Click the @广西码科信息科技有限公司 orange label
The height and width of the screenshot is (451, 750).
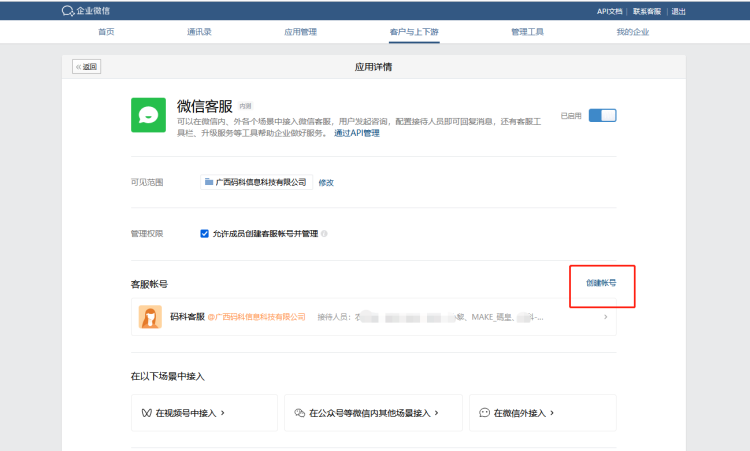[x=256, y=317]
